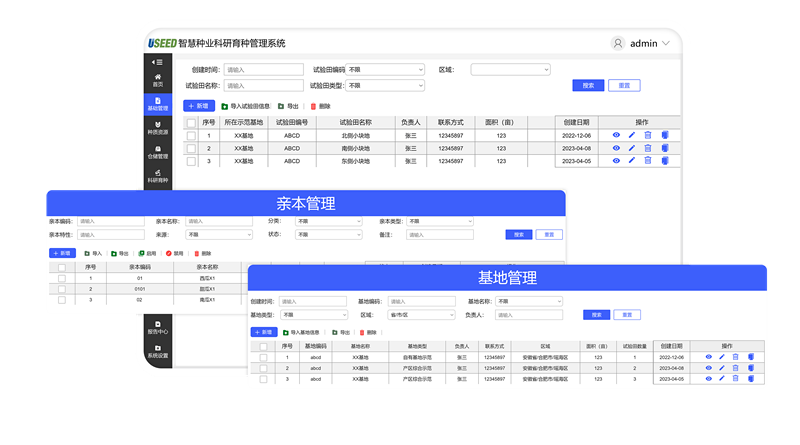Expand the 试验田类型 dropdown
Screen dimensions: 800x445
[384, 86]
